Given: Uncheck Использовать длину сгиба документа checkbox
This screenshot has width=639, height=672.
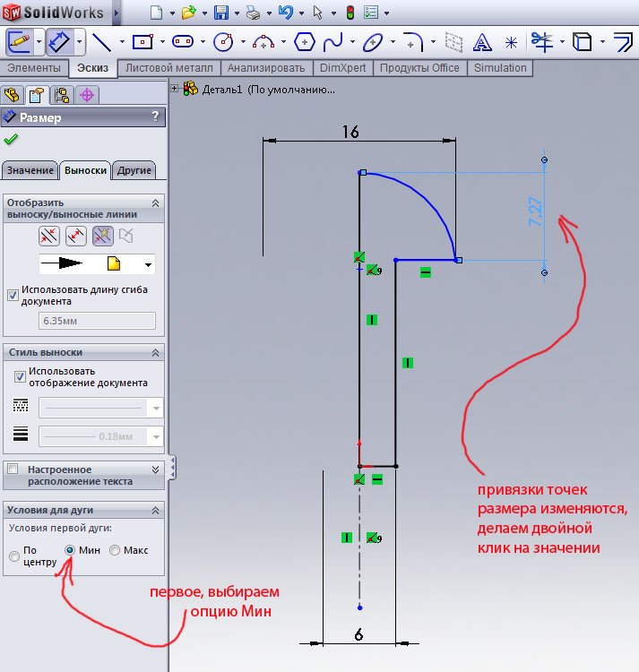Looking at the screenshot, I should [13, 294].
